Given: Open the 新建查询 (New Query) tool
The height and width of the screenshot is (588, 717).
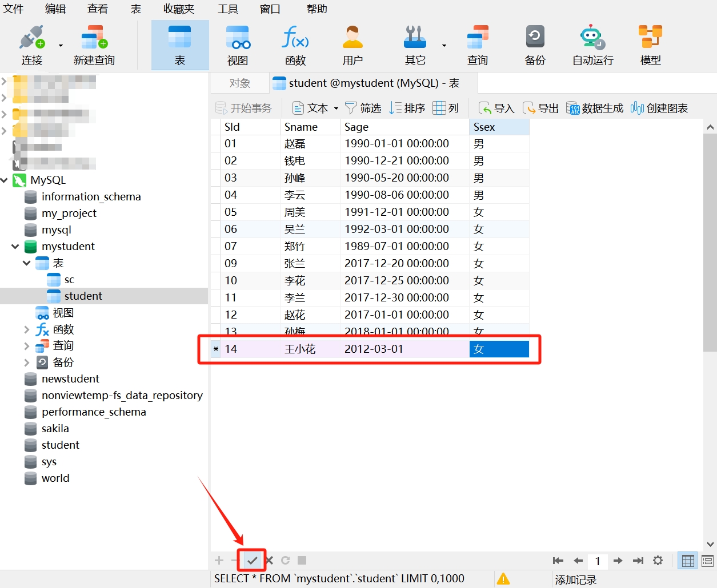Looking at the screenshot, I should [x=94, y=45].
